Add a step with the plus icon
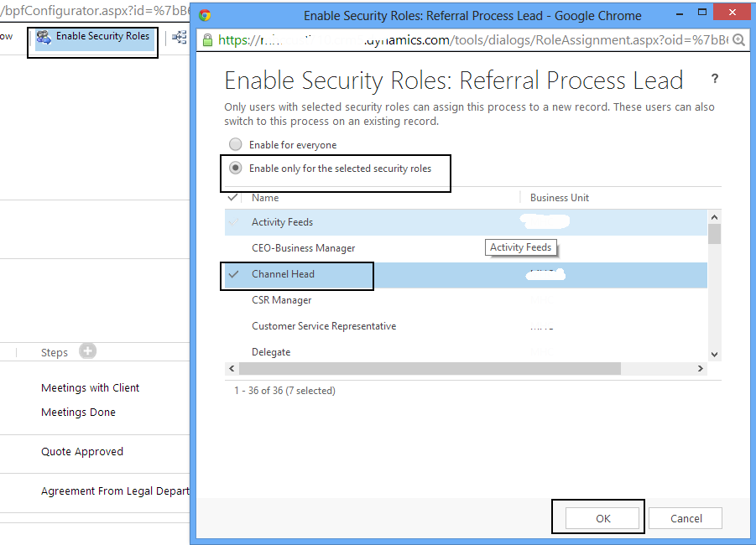 click(x=87, y=351)
